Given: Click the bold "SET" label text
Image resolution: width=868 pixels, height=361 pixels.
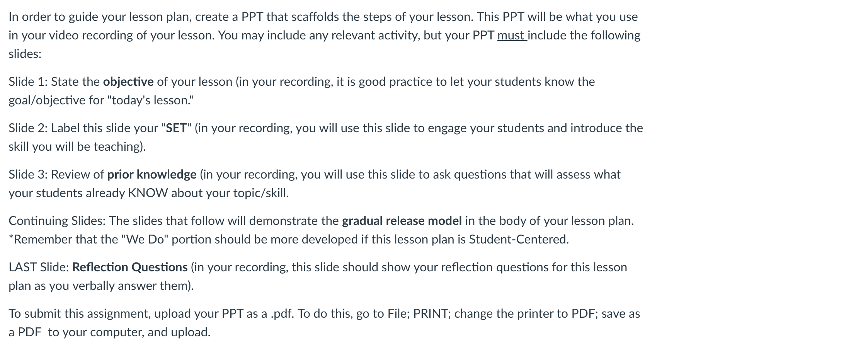Looking at the screenshot, I should [176, 128].
